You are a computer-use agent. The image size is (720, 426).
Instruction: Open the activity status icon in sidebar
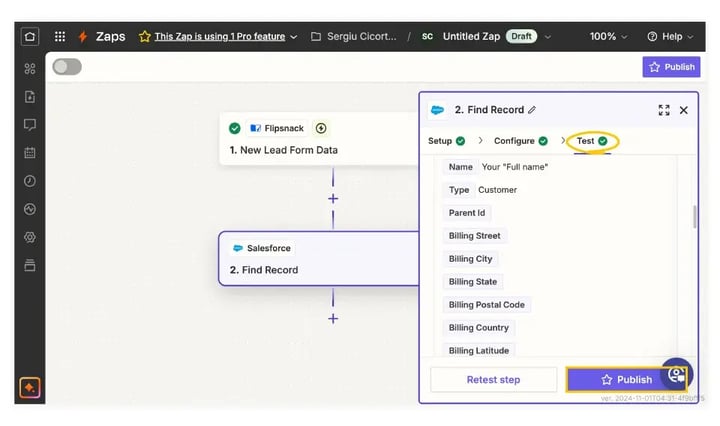point(30,209)
